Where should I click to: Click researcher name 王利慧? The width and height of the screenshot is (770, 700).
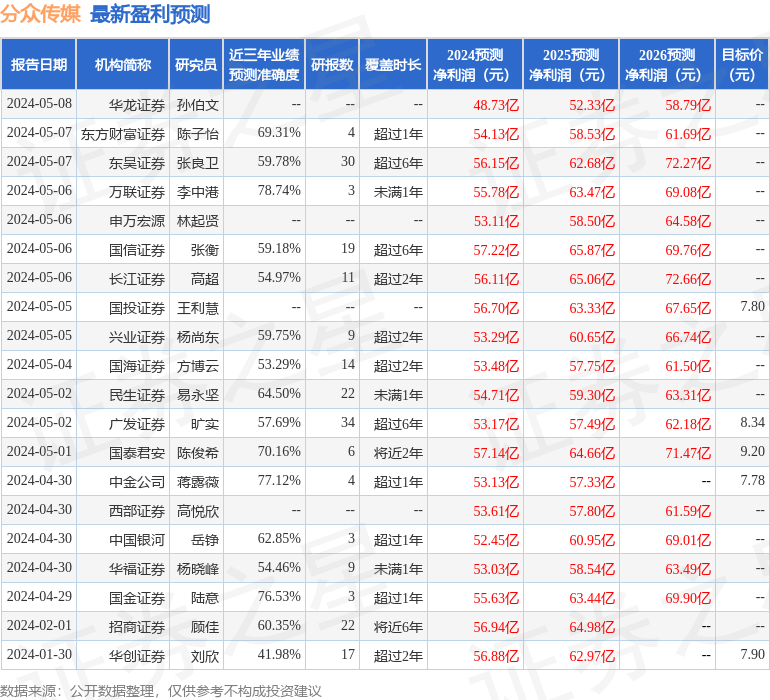click(x=197, y=308)
